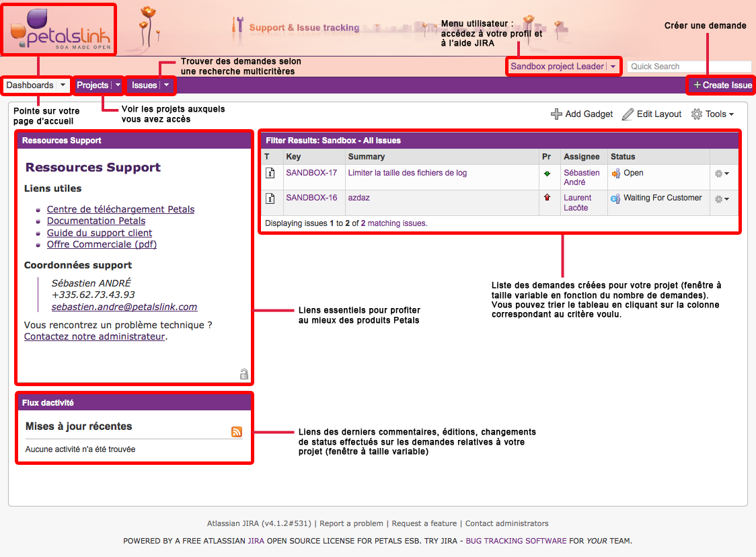Focus the Quick Search field
The width and height of the screenshot is (756, 557).
(x=689, y=67)
